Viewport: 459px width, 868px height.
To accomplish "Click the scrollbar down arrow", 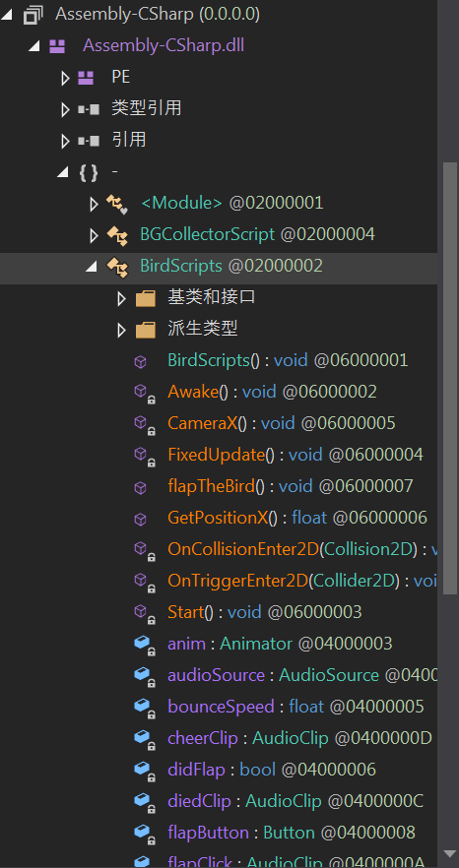I will pyautogui.click(x=448, y=854).
